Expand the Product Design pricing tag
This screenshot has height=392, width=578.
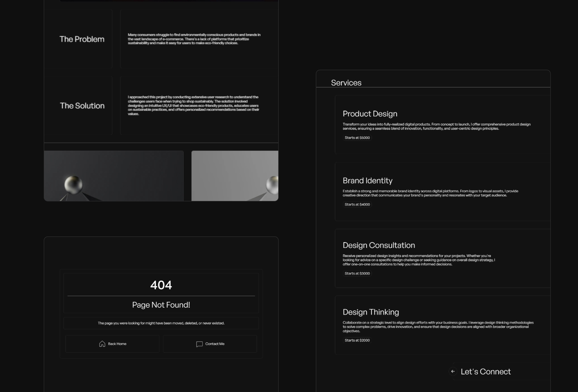click(357, 137)
